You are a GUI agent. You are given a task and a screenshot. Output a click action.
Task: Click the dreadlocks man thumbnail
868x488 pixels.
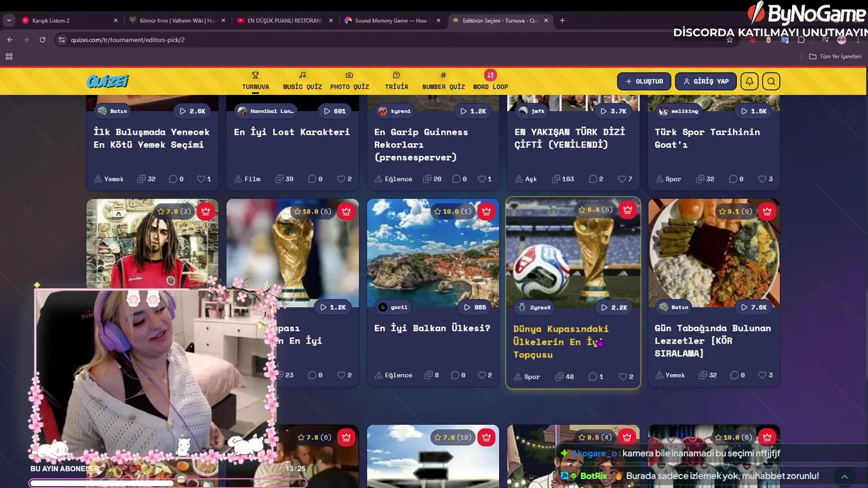tap(152, 244)
